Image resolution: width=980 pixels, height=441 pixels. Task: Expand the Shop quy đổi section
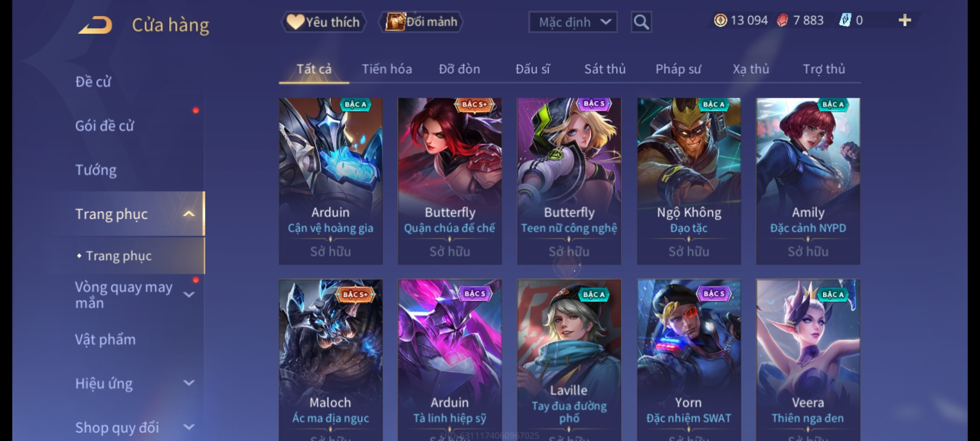(x=189, y=427)
